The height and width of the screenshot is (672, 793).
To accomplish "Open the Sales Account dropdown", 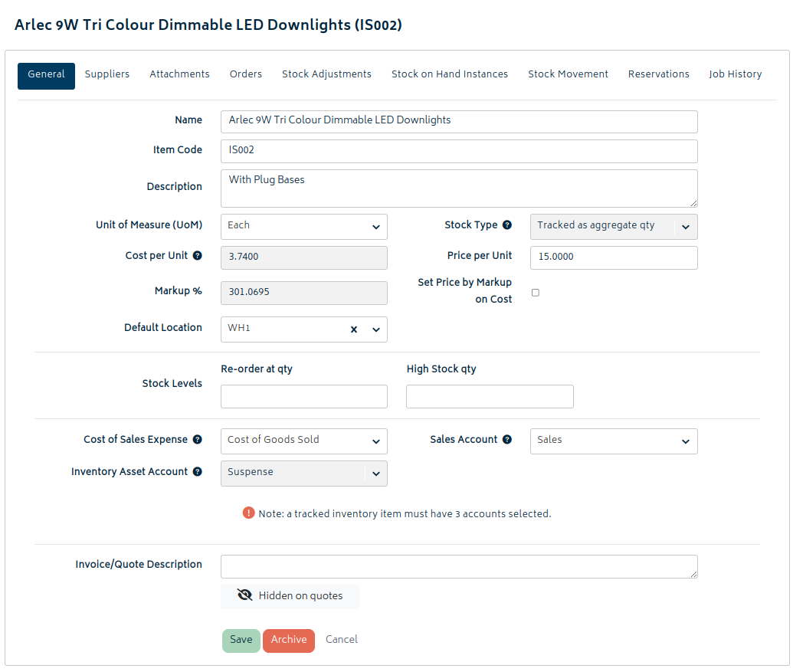I will click(614, 441).
